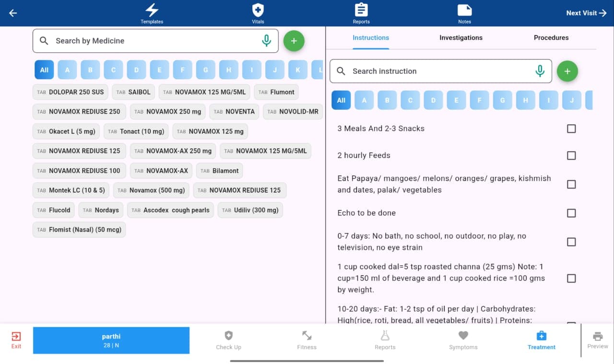This screenshot has height=364, width=614.
Task: Filter medicines by letter D
Action: (136, 70)
